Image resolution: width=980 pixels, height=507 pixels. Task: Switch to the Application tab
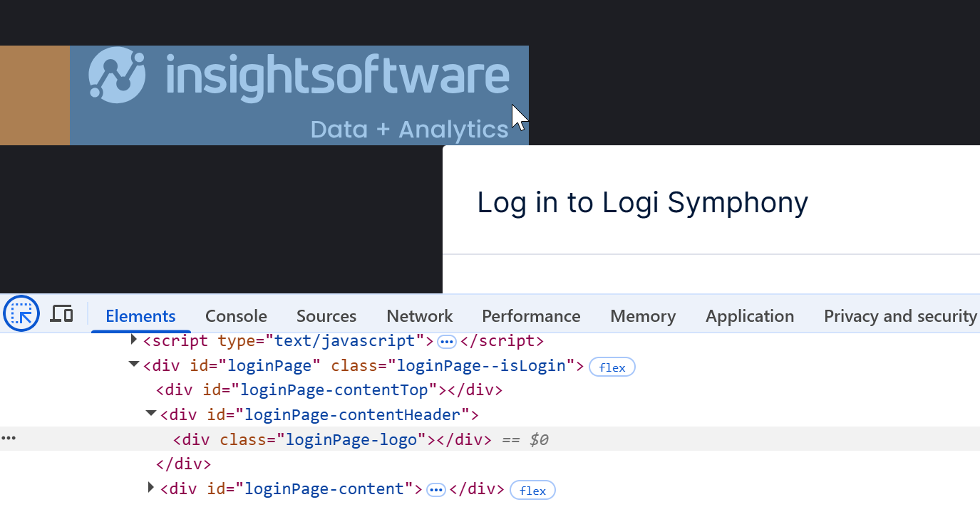point(749,315)
